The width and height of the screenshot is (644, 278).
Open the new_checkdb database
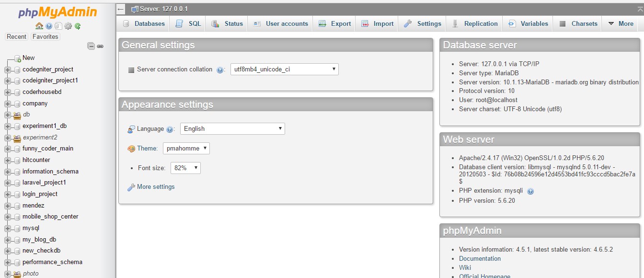[42, 251]
